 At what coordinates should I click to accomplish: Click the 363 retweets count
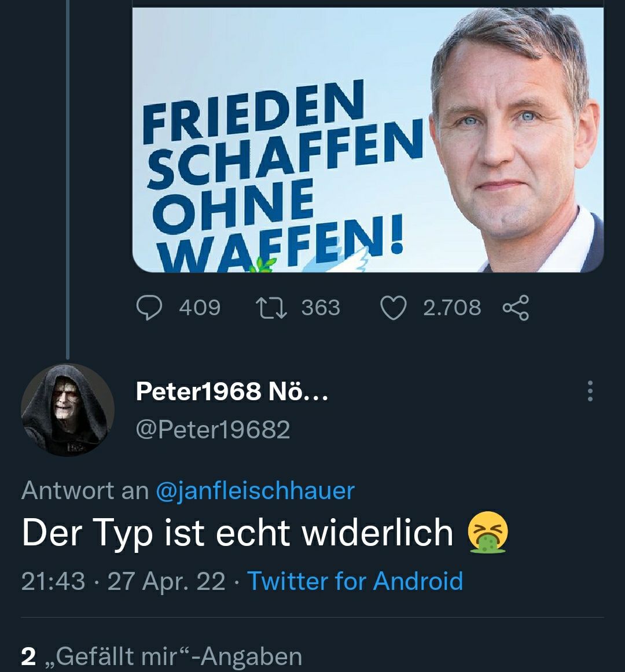click(321, 308)
